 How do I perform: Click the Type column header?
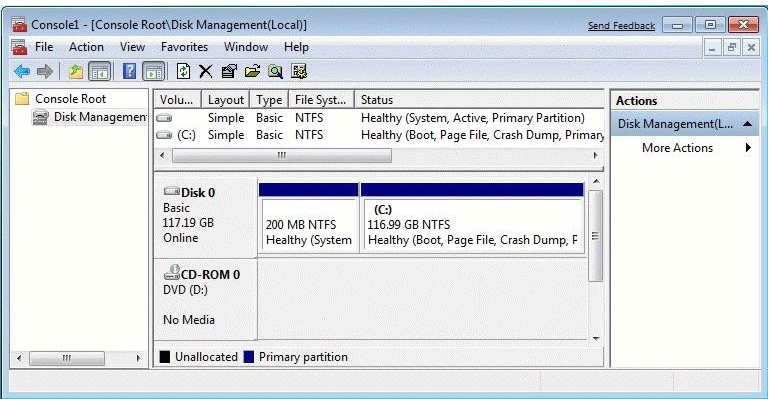click(269, 100)
